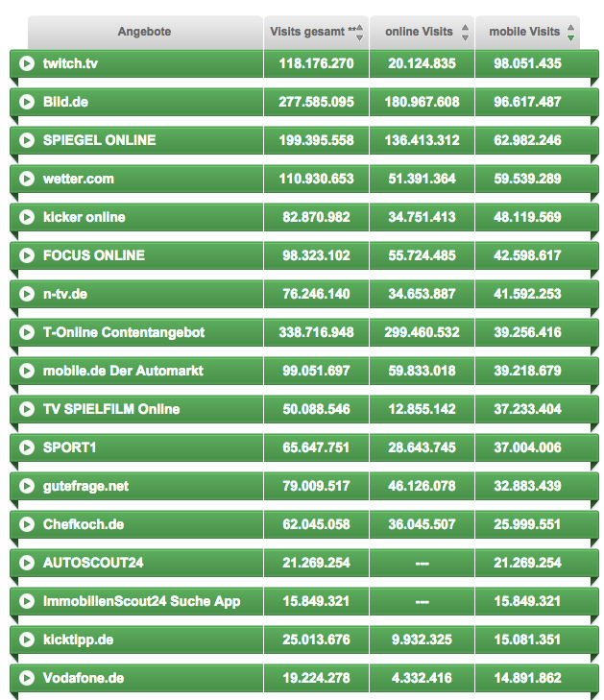Open the Chefkoch.de entry
This screenshot has width=604, height=700.
click(84, 524)
